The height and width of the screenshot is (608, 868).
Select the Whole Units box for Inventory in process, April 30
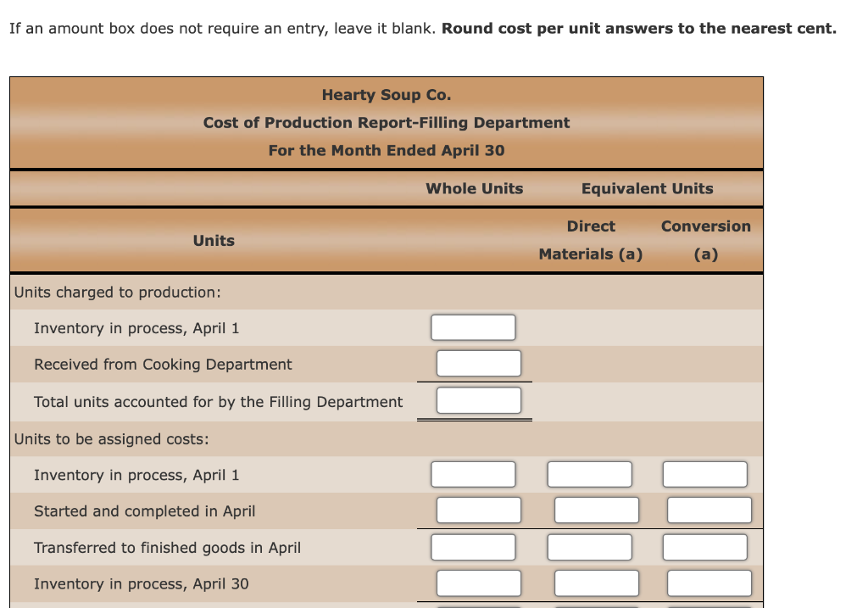(x=479, y=583)
